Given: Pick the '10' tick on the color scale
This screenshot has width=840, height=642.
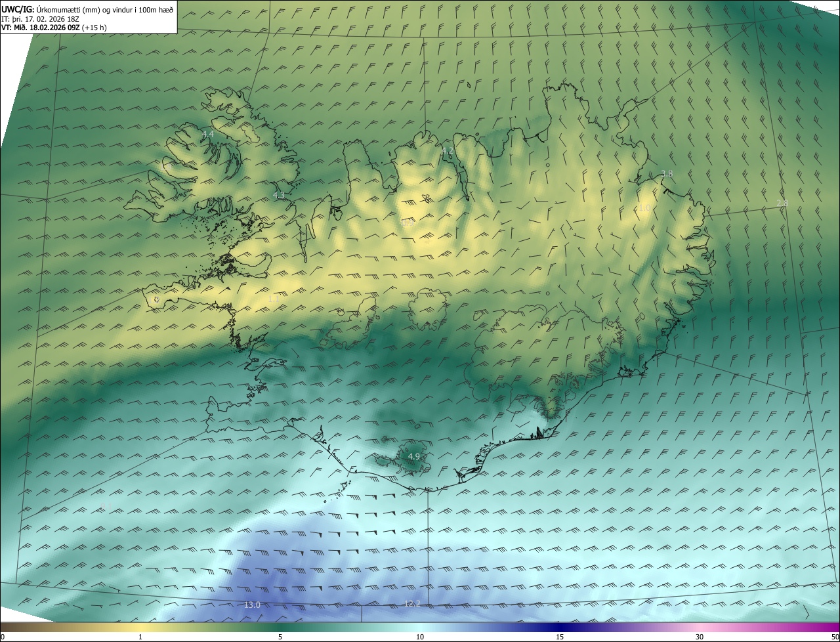Looking at the screenshot, I should pos(420,637).
